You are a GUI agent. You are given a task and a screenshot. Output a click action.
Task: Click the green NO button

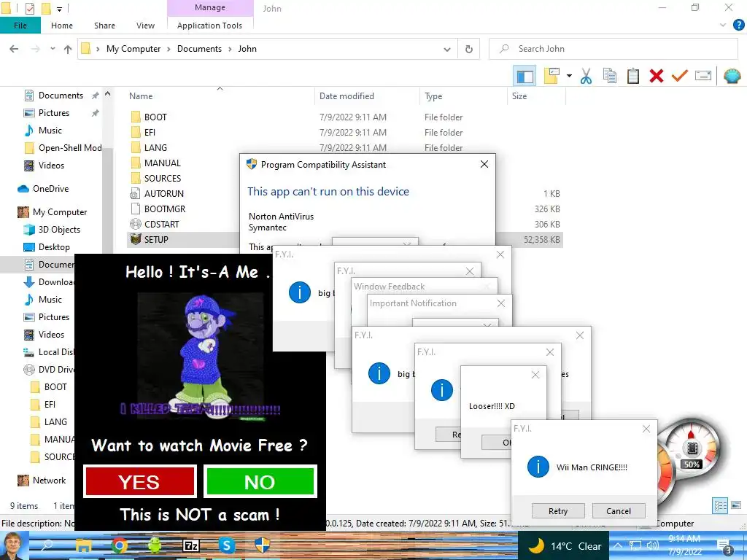coord(260,482)
